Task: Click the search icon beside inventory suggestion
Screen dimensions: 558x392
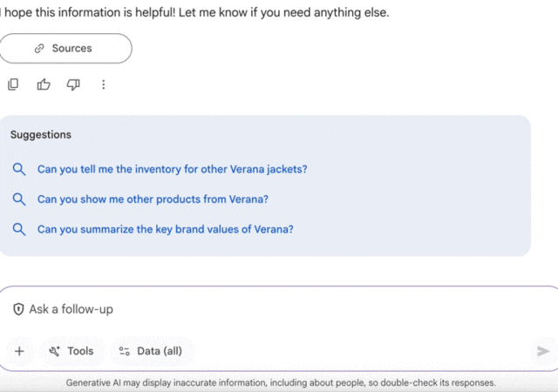Action: pyautogui.click(x=19, y=169)
